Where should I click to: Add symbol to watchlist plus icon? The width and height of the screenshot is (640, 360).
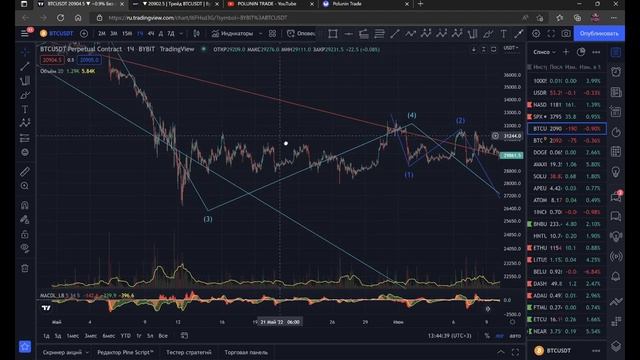click(566, 52)
